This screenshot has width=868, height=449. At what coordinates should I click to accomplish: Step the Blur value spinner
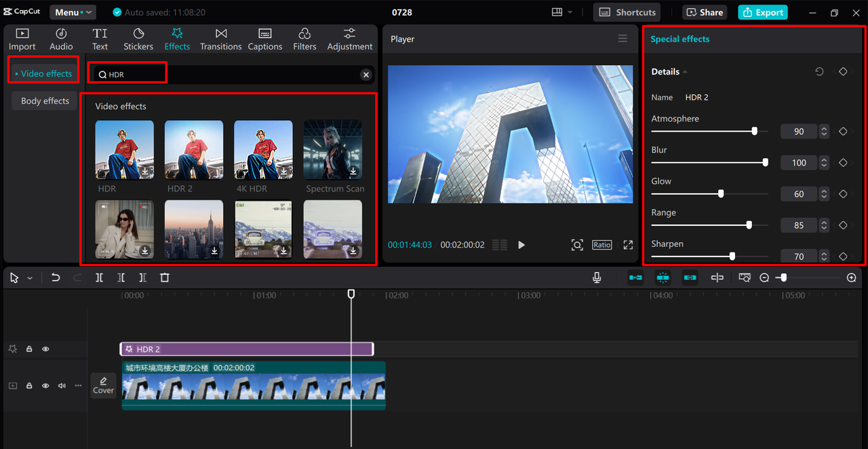pos(824,163)
